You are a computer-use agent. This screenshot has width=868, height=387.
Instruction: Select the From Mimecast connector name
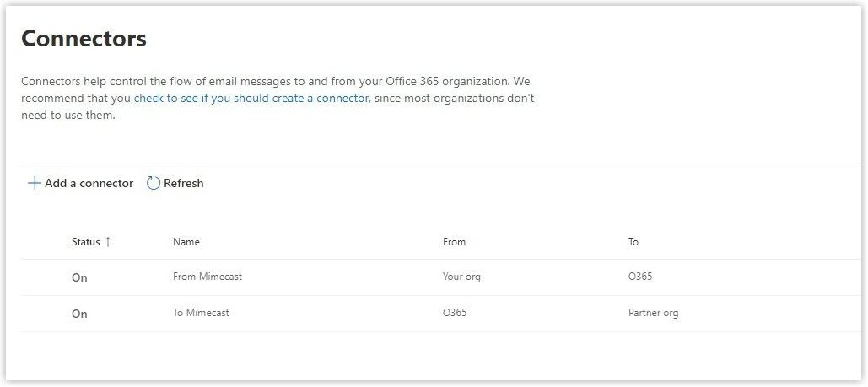click(208, 277)
